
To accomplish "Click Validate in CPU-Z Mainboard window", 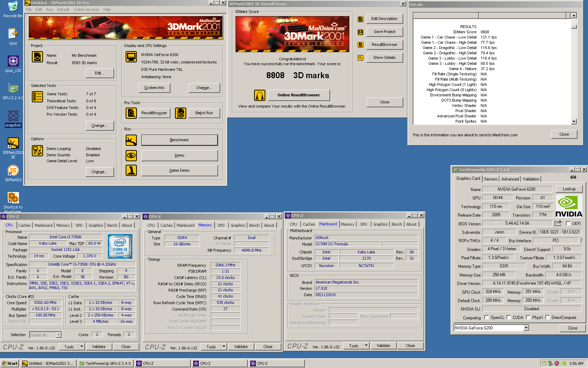I will click(383, 346).
